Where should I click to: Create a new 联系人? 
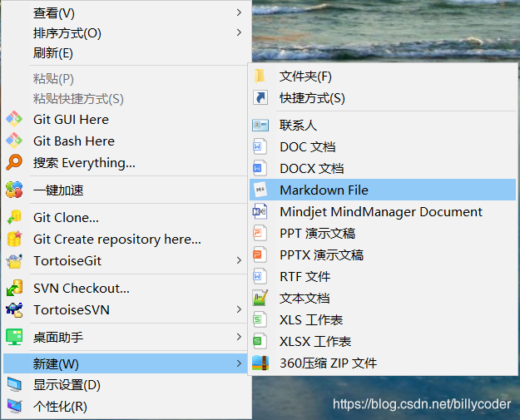click(383, 126)
